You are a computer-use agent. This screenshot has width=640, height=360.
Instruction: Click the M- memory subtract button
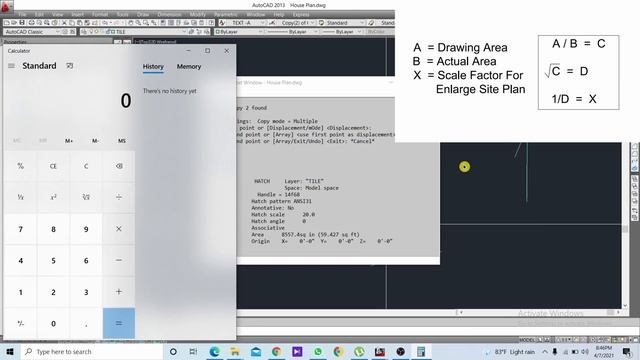(x=95, y=141)
